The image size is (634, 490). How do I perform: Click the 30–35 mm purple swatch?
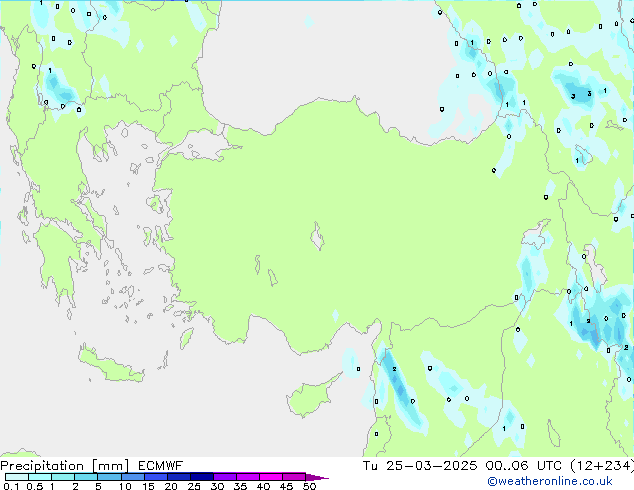(225, 477)
